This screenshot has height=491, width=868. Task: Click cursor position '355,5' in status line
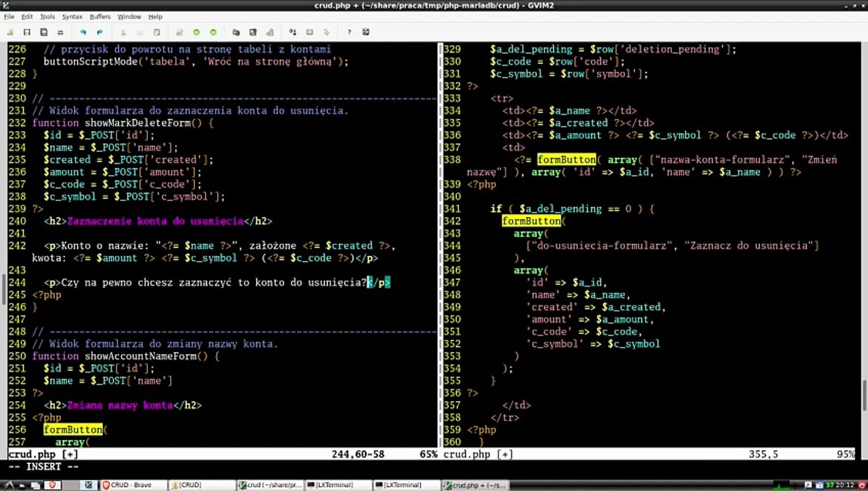click(x=763, y=454)
